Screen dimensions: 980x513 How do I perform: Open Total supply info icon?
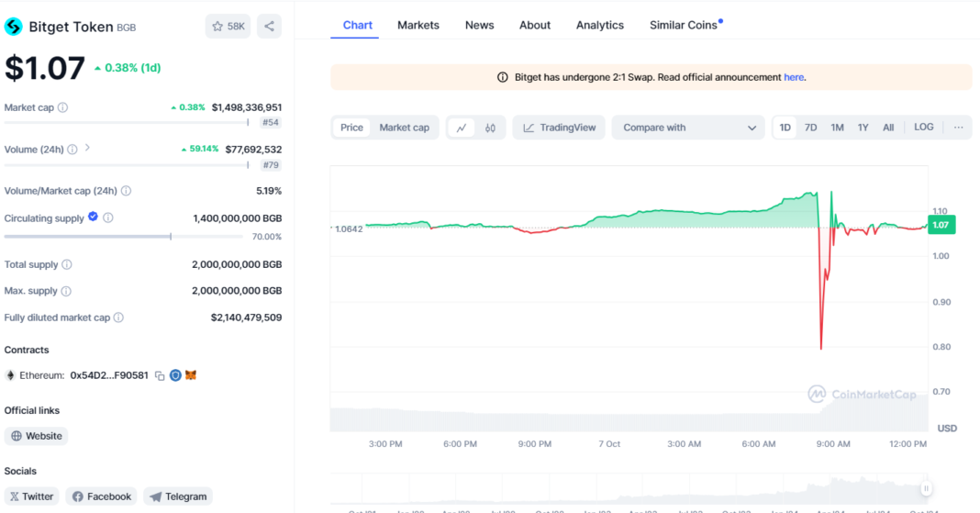click(67, 264)
